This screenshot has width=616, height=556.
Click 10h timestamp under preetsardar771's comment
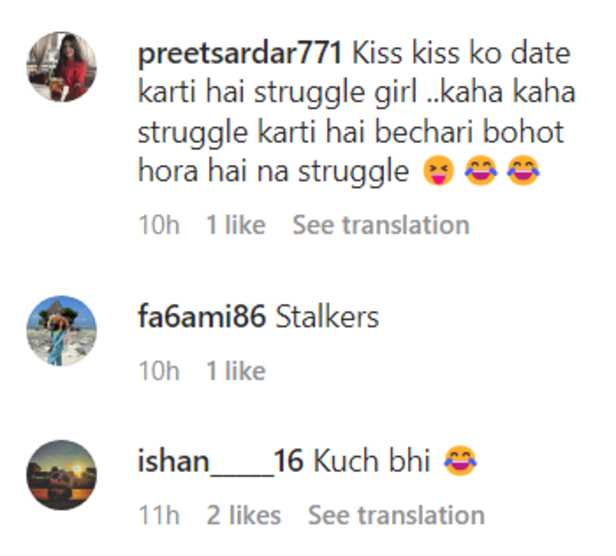pyautogui.click(x=158, y=226)
